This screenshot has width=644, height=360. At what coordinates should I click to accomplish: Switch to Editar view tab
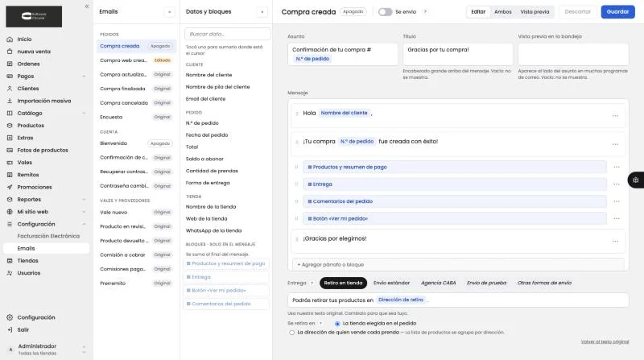pos(478,12)
